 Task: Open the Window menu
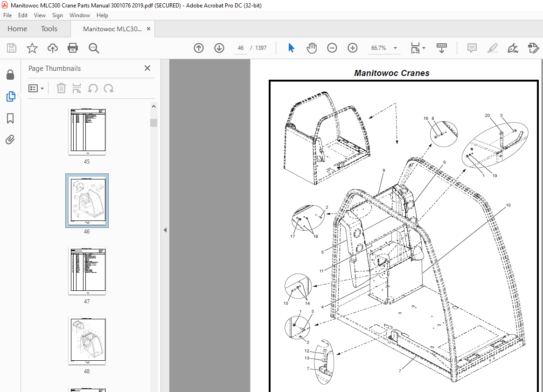(80, 15)
